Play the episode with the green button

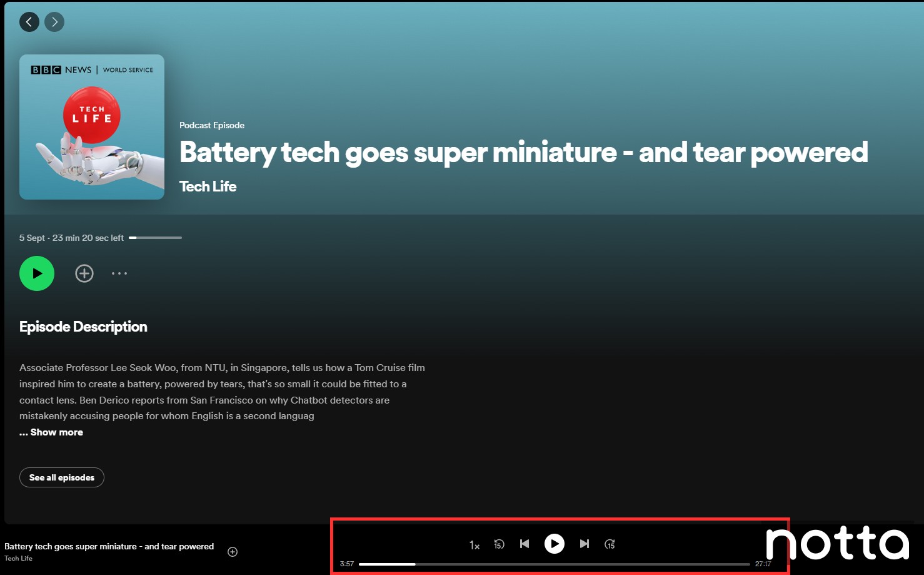coord(37,273)
